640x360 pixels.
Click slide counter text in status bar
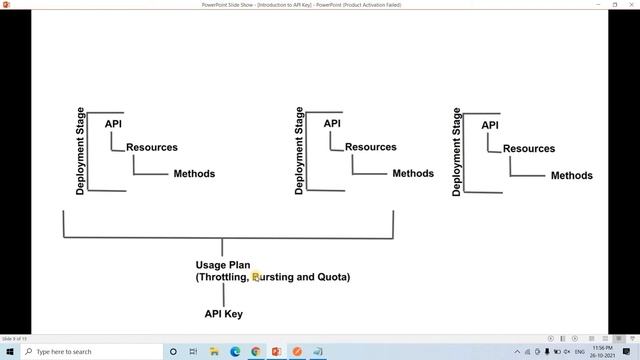(x=14, y=339)
